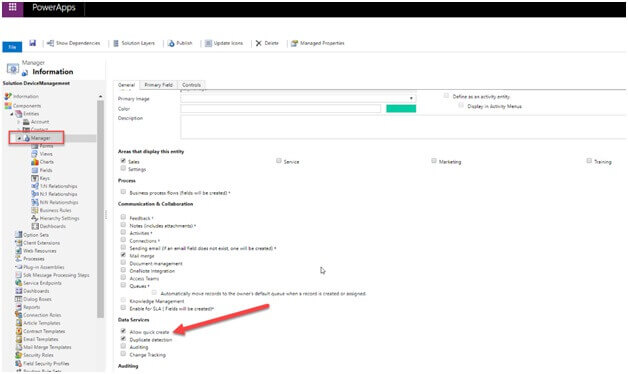628x374 pixels.
Task: Open the File menu
Action: (x=12, y=47)
